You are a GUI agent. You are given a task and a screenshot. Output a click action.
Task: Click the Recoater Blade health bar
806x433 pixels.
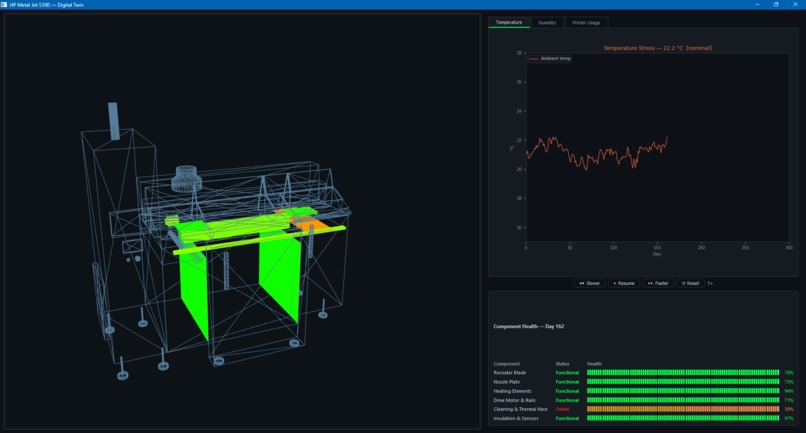pyautogui.click(x=683, y=373)
